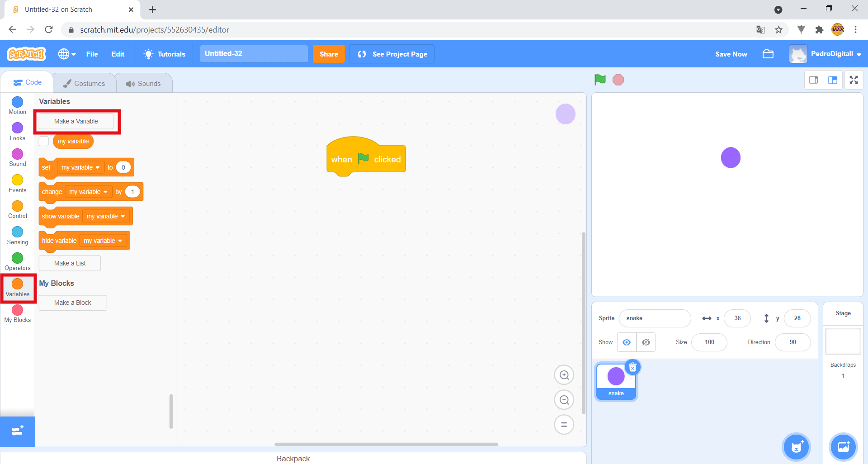Click the Direction field showing 90
868x464 pixels.
pos(793,342)
